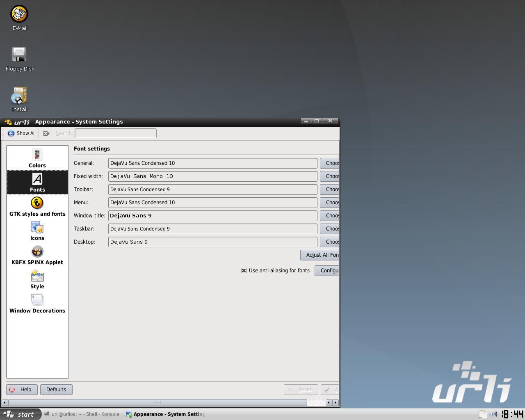Click the scrollbar right arrow at far right
The image size is (525, 420).
[x=336, y=403]
